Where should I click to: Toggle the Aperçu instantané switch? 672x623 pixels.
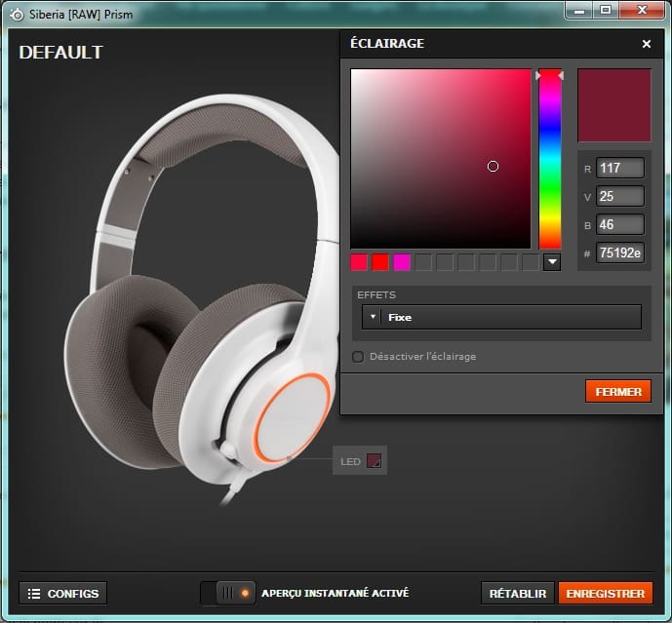point(226,593)
